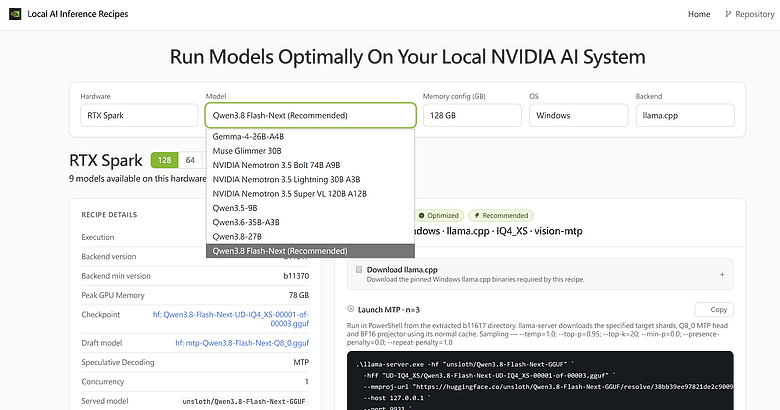The image size is (780, 410).
Task: Select Qwen3.5-9B from the model list
Action: pos(310,208)
